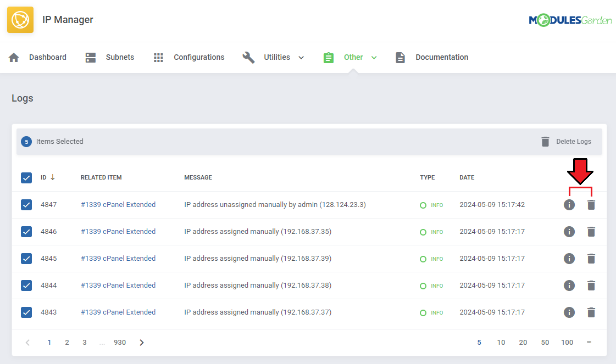
Task: Go to page 2
Action: [67, 343]
